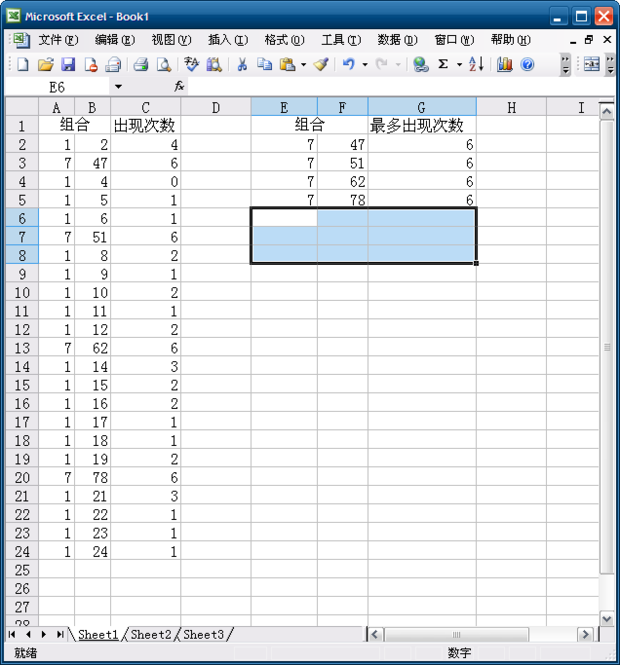Click the vertical scrollbar down arrow
This screenshot has height=665, width=620.
pos(606,619)
